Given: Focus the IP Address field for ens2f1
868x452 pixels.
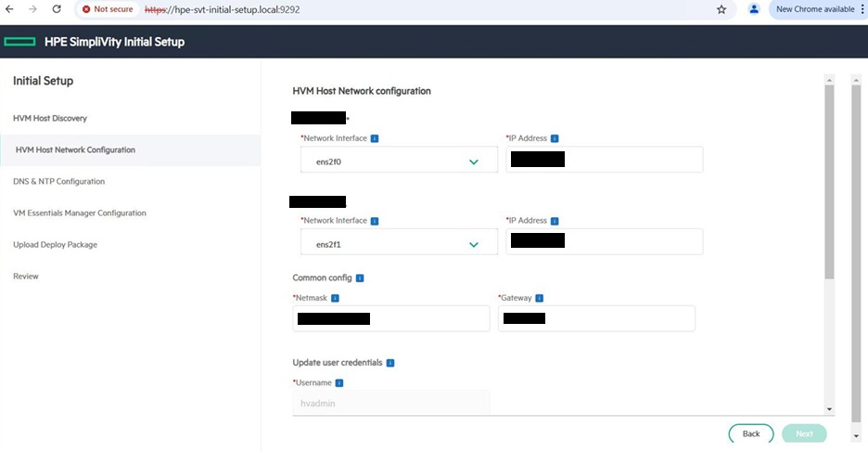Looking at the screenshot, I should [605, 241].
